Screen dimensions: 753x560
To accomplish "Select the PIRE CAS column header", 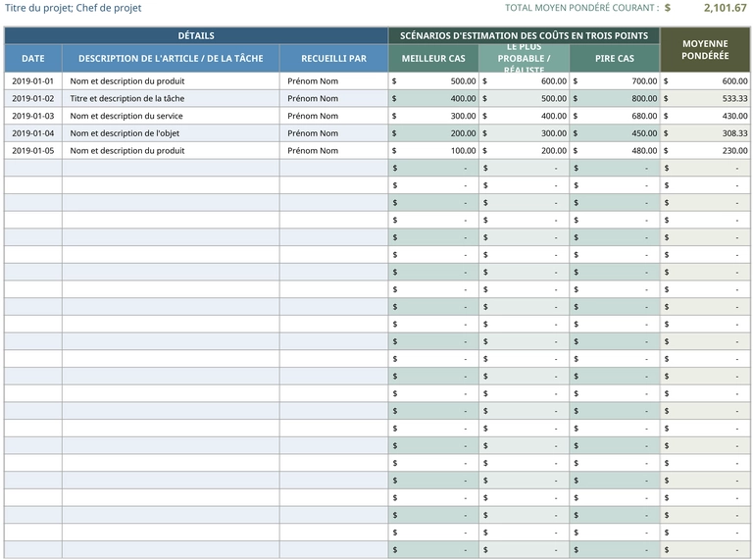I will click(615, 58).
